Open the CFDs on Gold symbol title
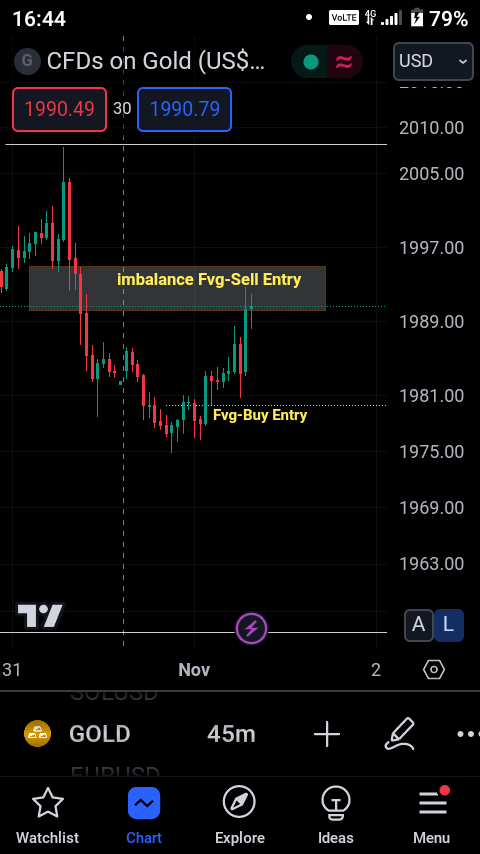 [x=156, y=62]
